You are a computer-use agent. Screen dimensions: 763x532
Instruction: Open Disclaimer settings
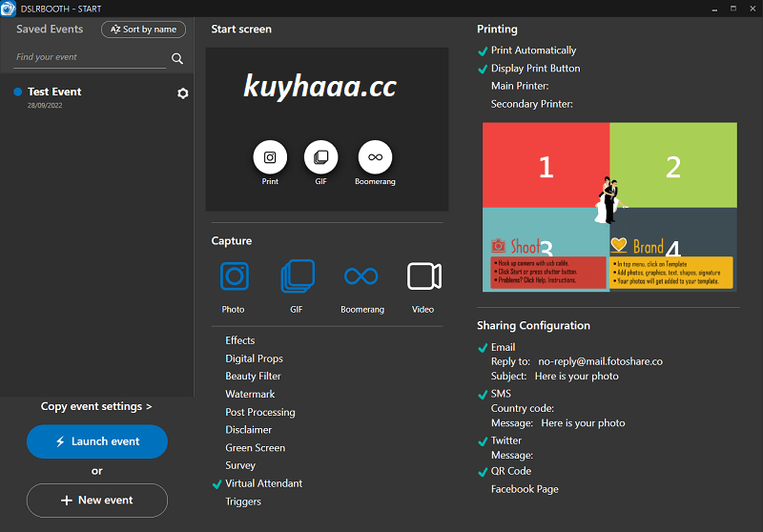click(249, 430)
